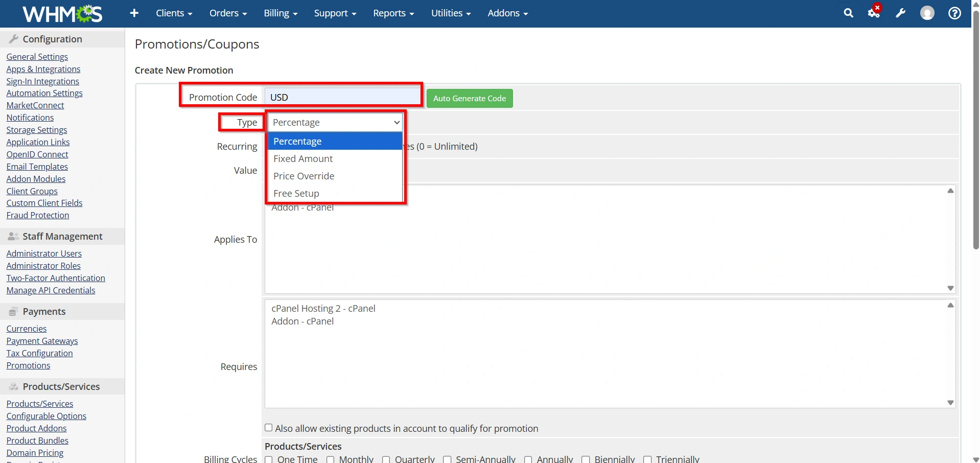Check Also allow existing products checkbox

coord(268,428)
